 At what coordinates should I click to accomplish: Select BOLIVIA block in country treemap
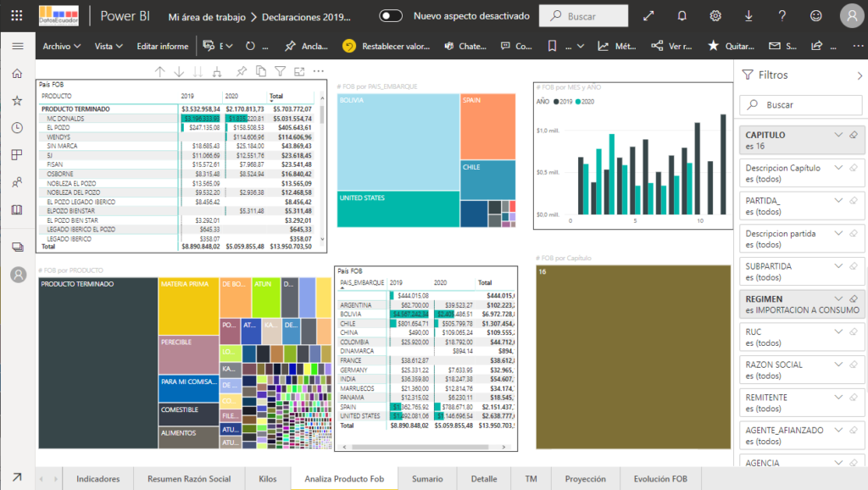398,142
